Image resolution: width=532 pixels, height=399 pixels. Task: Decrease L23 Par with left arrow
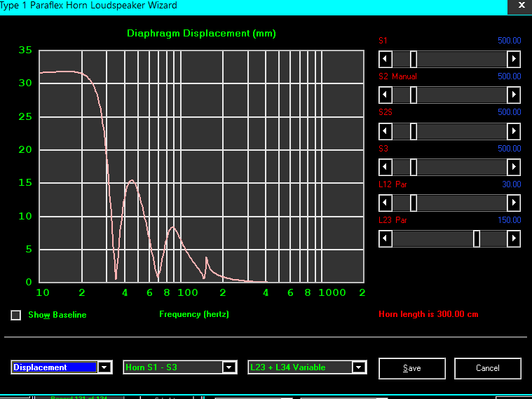coord(386,238)
